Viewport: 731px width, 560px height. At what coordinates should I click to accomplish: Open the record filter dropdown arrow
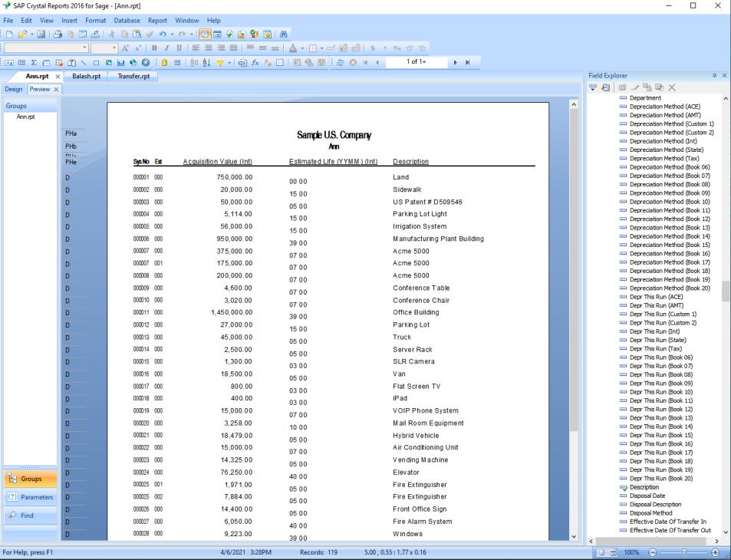click(229, 62)
